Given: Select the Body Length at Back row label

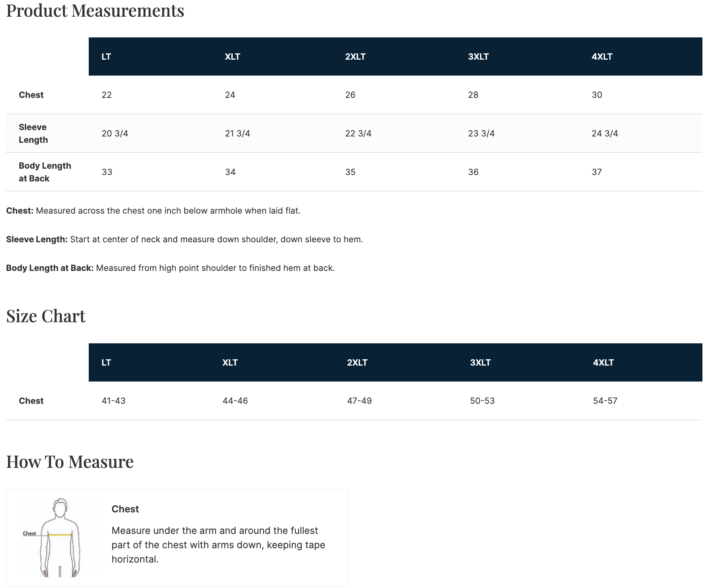Looking at the screenshot, I should (x=45, y=172).
